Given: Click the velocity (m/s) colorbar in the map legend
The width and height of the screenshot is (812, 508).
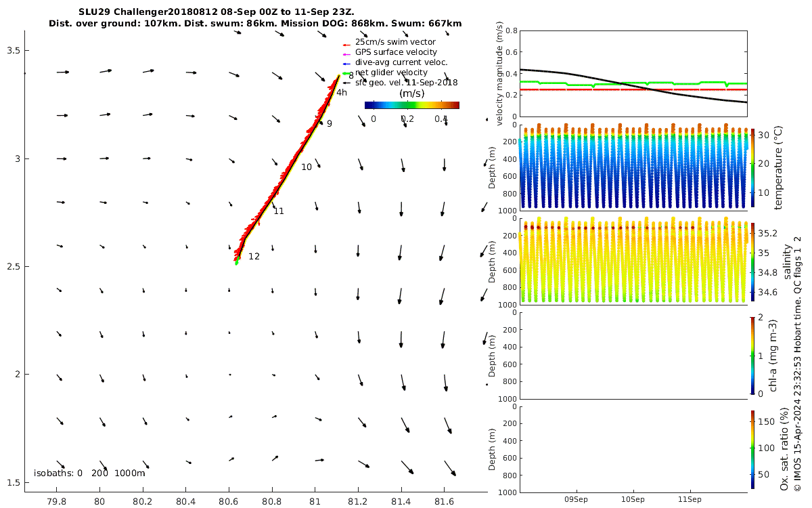Looking at the screenshot, I should [411, 105].
